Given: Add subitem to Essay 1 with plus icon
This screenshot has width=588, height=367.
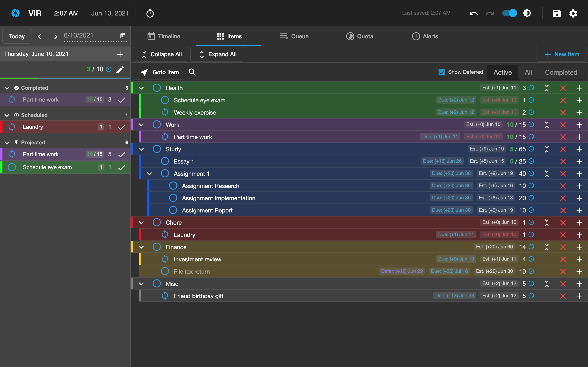Looking at the screenshot, I should pyautogui.click(x=579, y=161).
